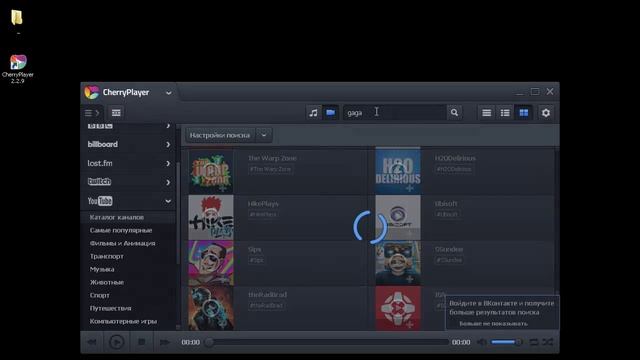
Task: Open theRadBrad channel thumbnail
Action: (x=211, y=308)
